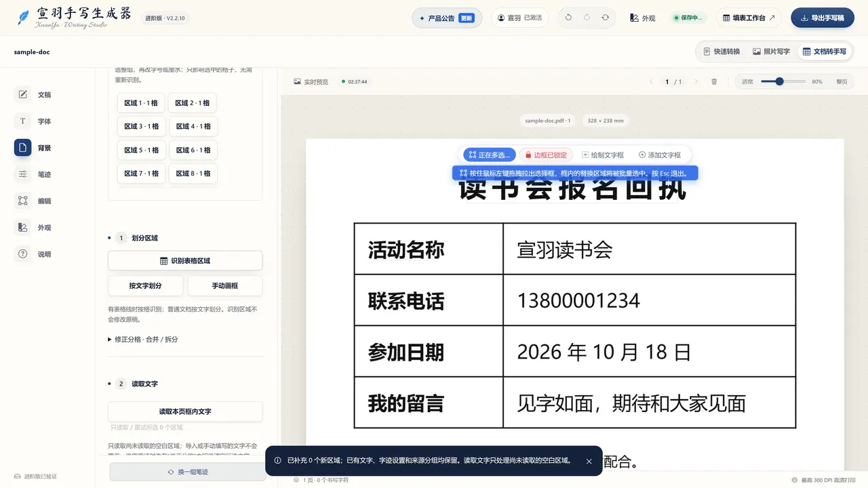Click 读取本页框内文字 button
The height and width of the screenshot is (488, 868).
(185, 411)
